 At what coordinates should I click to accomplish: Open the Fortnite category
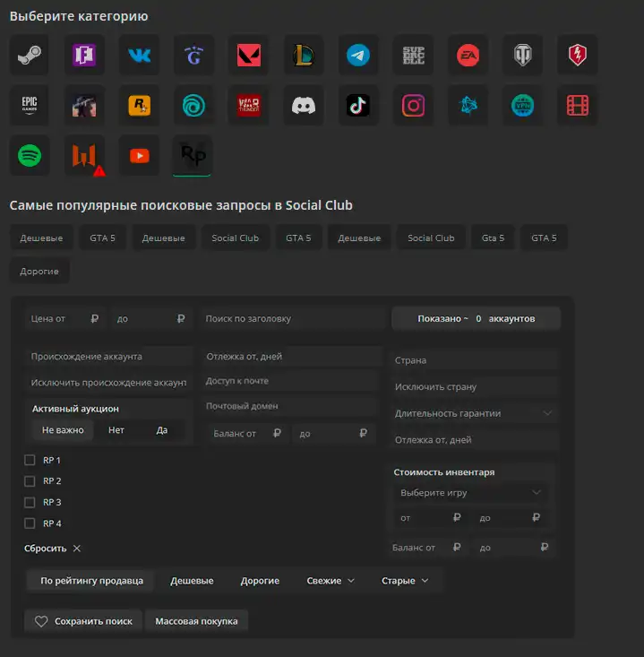click(x=84, y=55)
